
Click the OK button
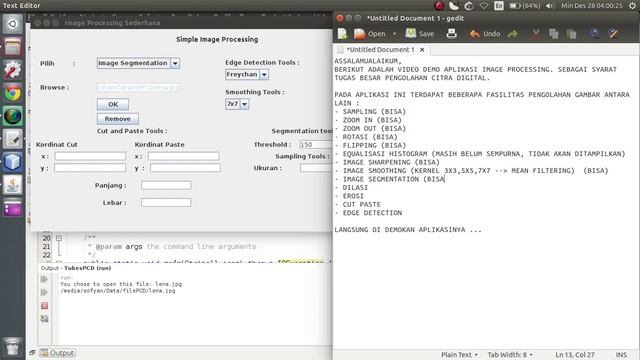coord(113,104)
